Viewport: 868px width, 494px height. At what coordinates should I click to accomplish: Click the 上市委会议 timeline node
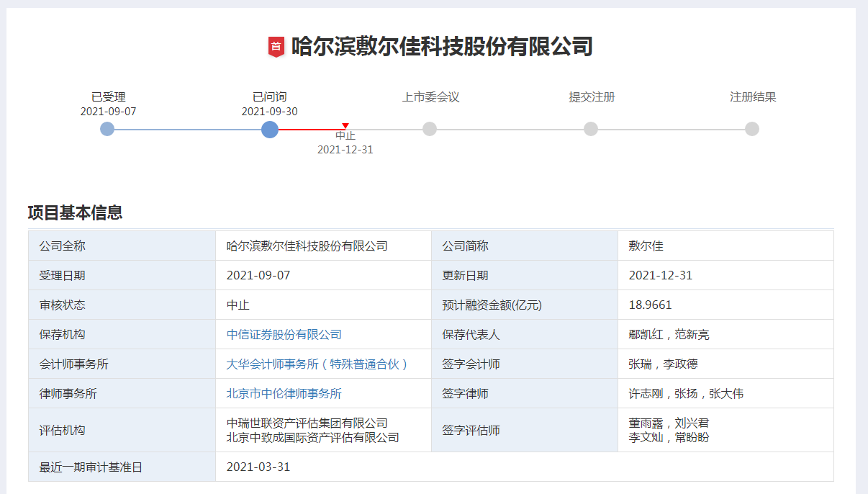[430, 129]
